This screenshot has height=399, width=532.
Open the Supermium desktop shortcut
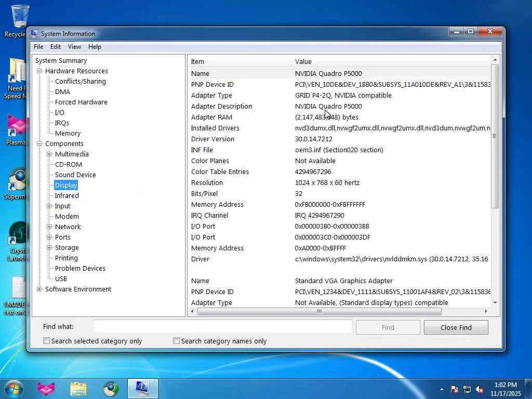point(15,183)
